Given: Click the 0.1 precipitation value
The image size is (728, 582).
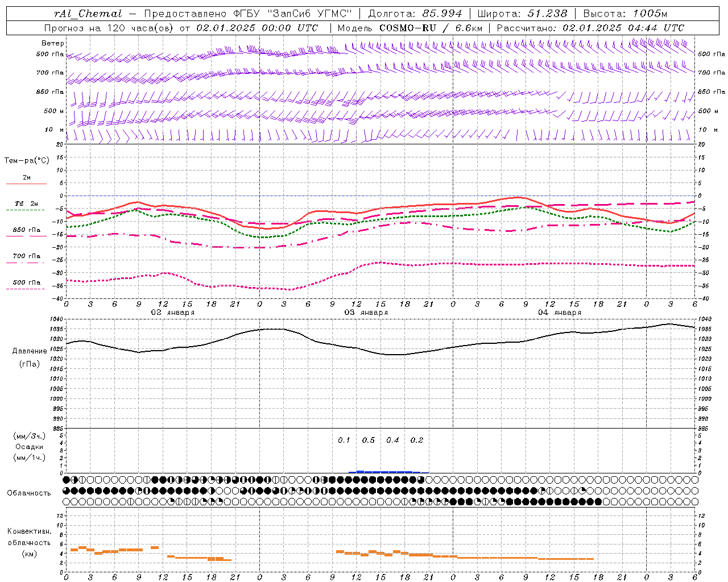Looking at the screenshot, I should pyautogui.click(x=344, y=440).
